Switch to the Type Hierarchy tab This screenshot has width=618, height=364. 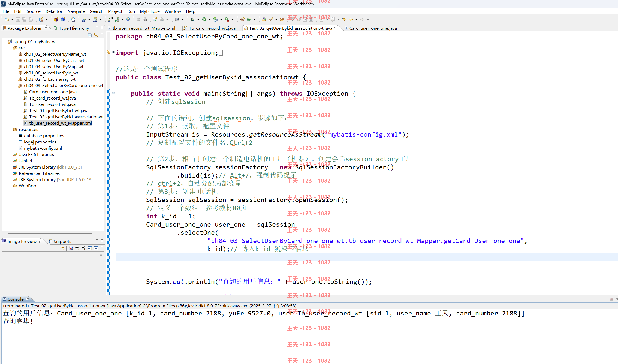coord(71,28)
